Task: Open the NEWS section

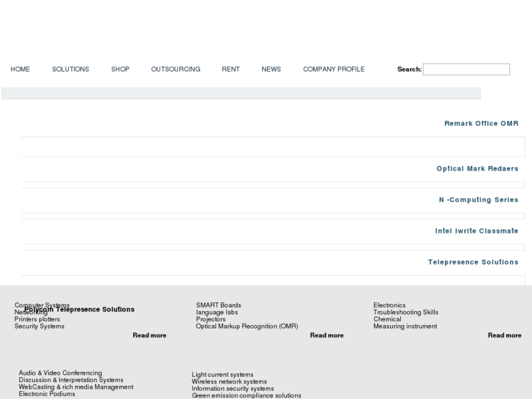Action: point(271,70)
